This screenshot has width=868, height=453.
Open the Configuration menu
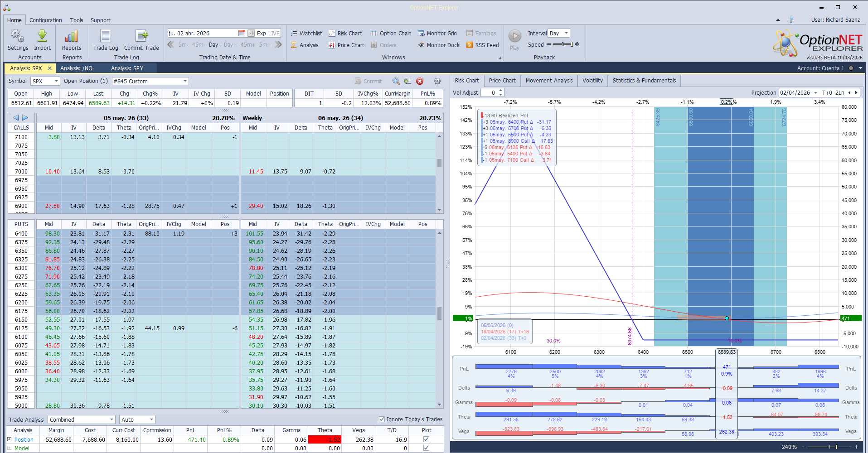click(x=46, y=20)
